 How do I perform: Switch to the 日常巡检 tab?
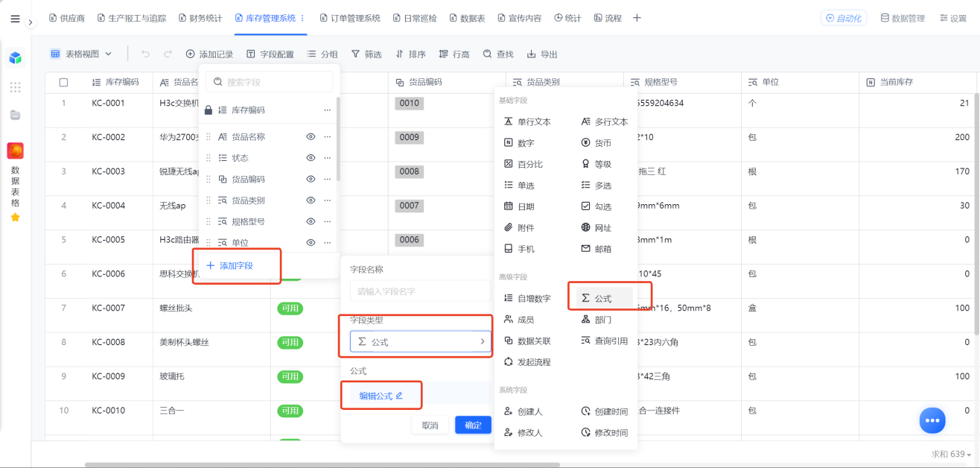[415, 18]
